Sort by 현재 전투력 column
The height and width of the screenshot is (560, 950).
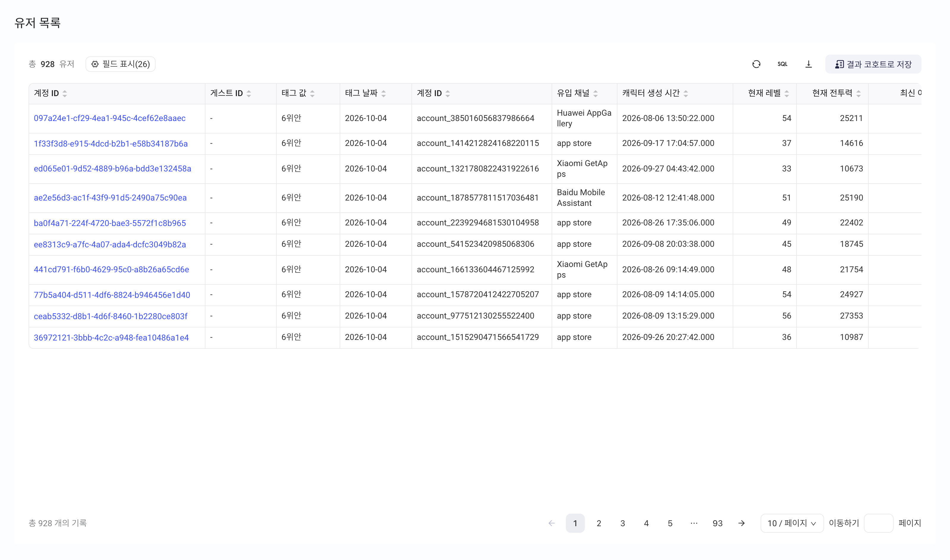(858, 94)
